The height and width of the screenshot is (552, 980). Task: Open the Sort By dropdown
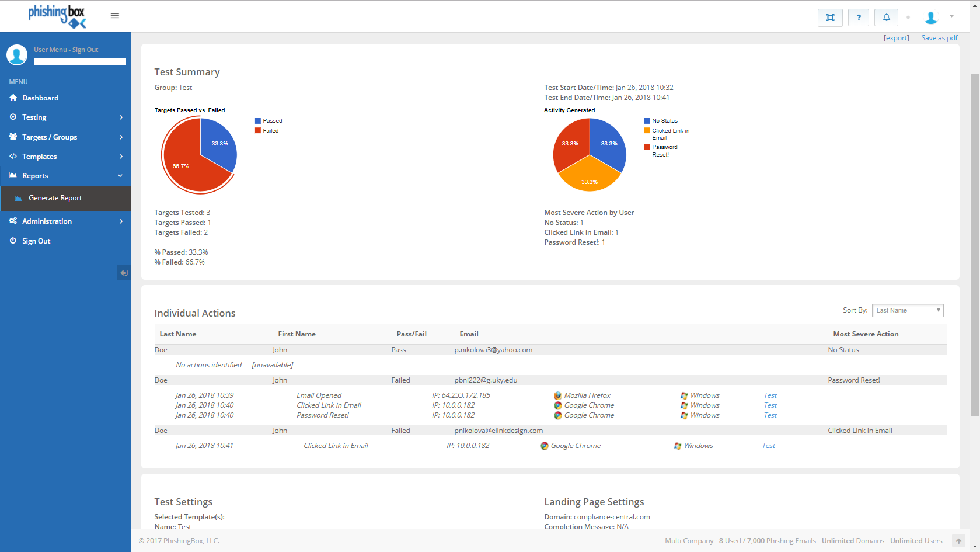tap(907, 311)
